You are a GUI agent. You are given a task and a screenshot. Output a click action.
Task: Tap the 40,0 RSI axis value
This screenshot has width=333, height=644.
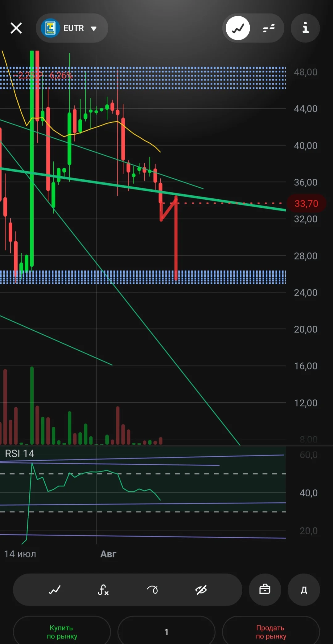pos(308,493)
